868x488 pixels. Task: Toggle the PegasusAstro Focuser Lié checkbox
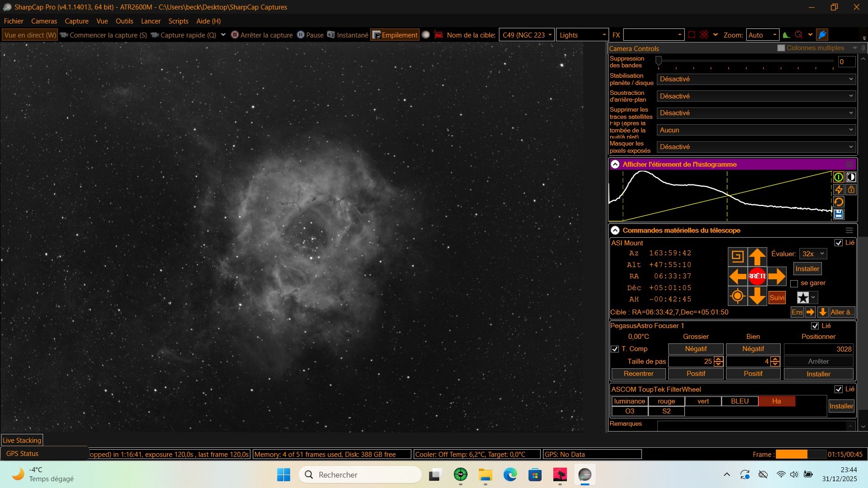pos(815,326)
